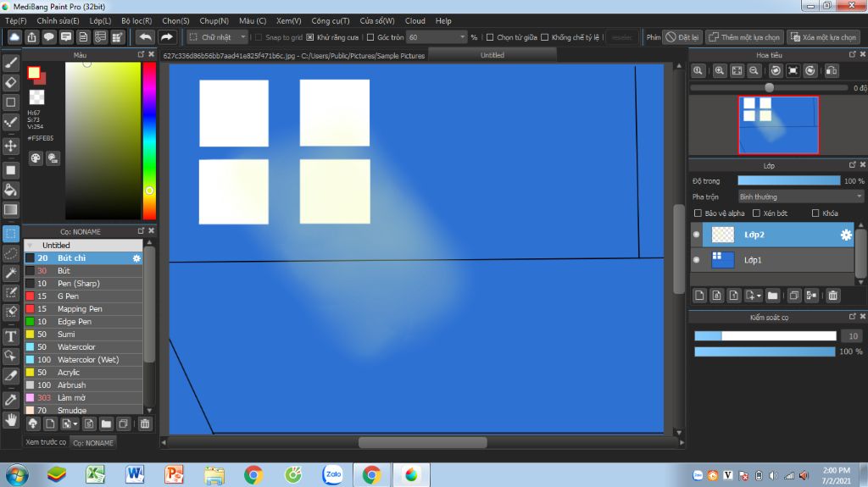Click the navigator preview thumbnail
This screenshot has width=868, height=487.
coord(778,125)
